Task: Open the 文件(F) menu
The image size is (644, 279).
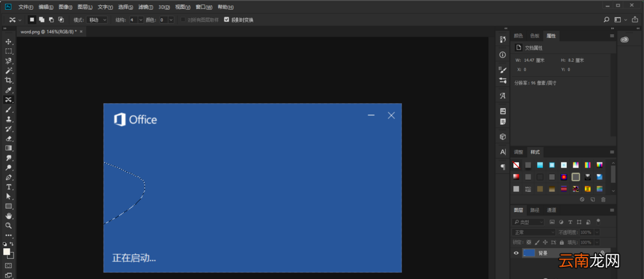Action: [x=26, y=7]
